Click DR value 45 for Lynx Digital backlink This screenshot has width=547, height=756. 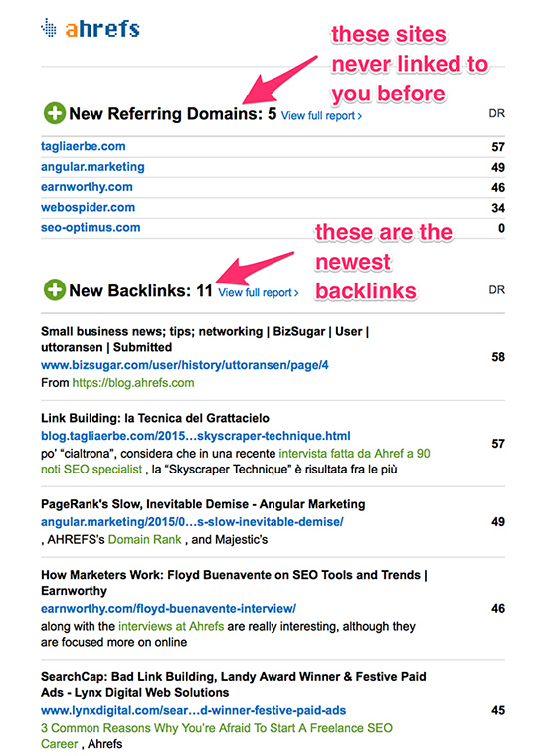point(498,710)
